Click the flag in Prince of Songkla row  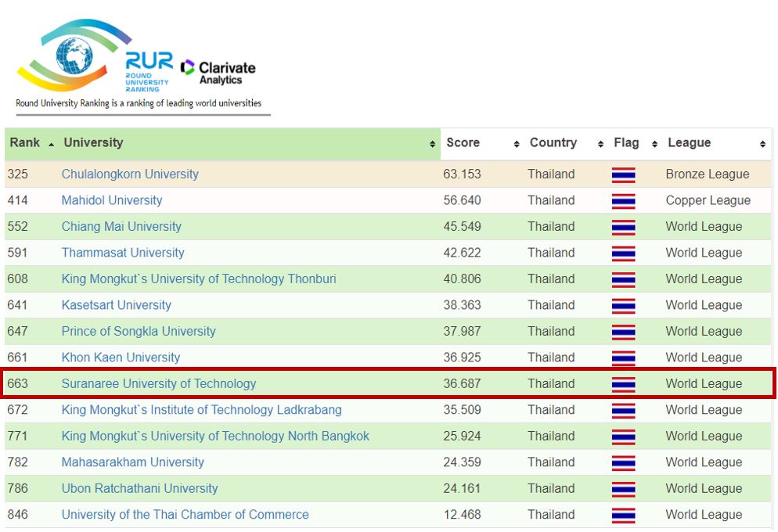[623, 332]
